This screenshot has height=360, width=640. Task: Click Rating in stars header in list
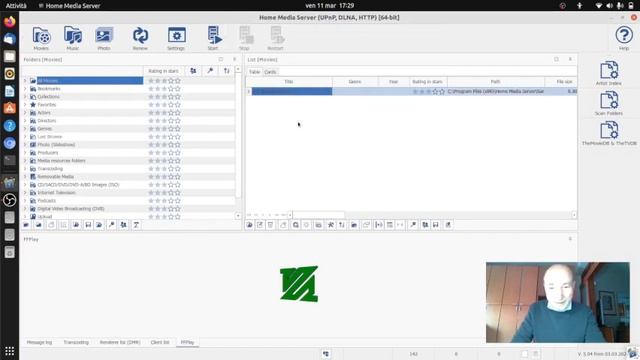click(x=428, y=82)
